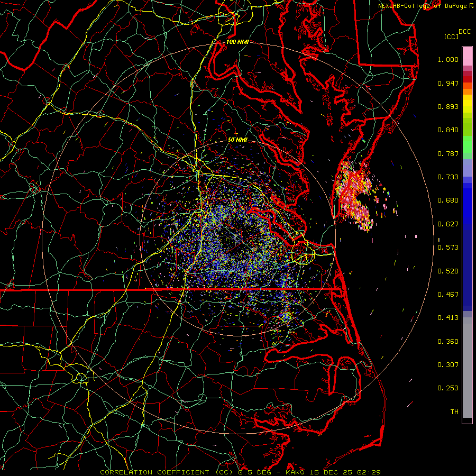476x476 pixels.
Task: Pick the bright blue band beside 0.680
Action: click(467, 204)
